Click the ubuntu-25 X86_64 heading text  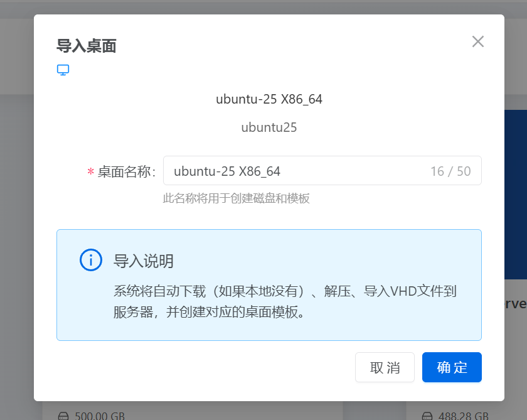point(269,99)
